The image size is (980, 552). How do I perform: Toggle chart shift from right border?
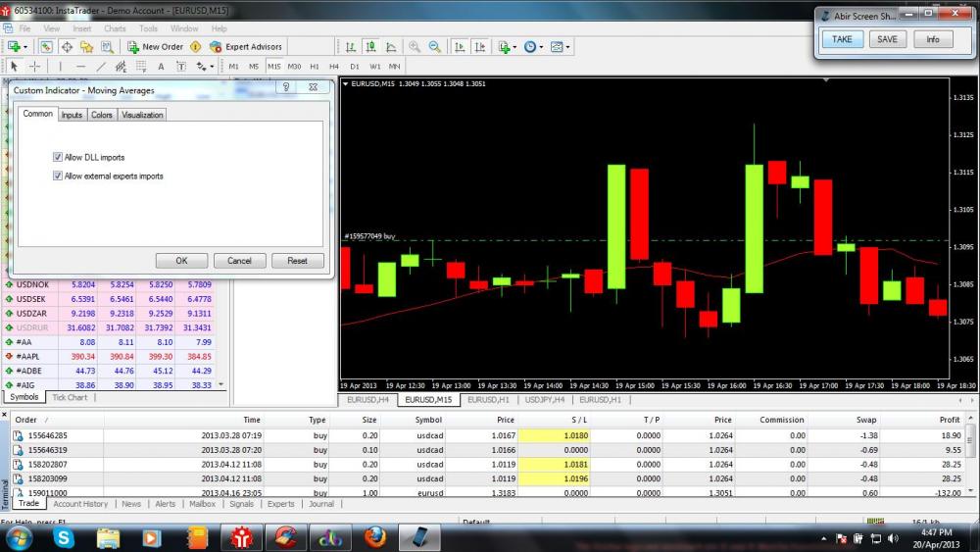tap(480, 47)
